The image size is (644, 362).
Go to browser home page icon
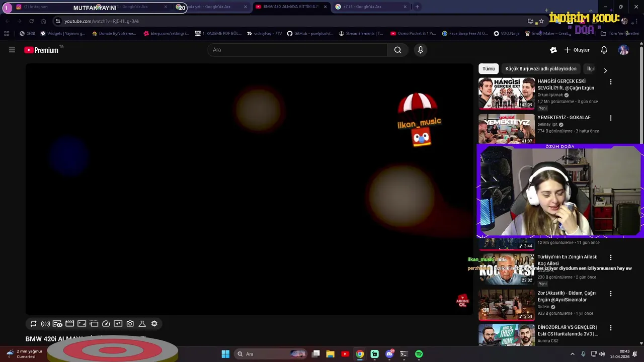pos(43,21)
